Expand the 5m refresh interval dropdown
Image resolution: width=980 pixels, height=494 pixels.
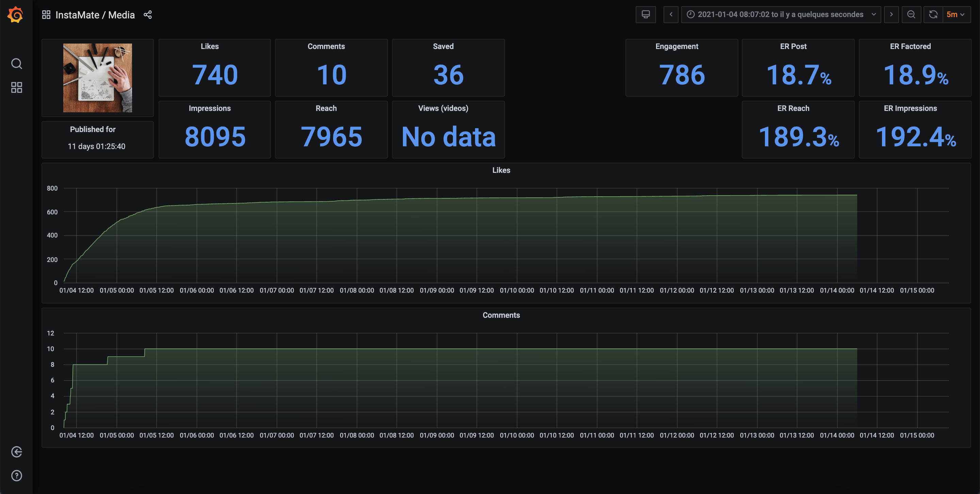point(955,14)
